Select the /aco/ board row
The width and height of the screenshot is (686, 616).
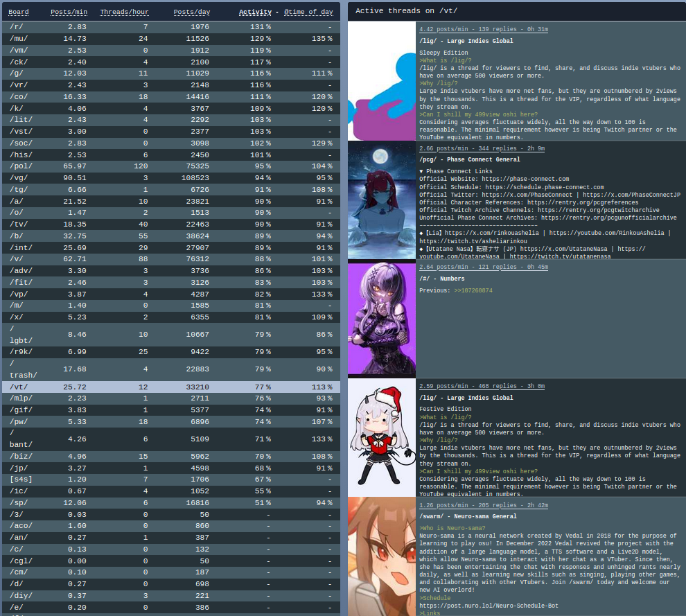tap(171, 526)
